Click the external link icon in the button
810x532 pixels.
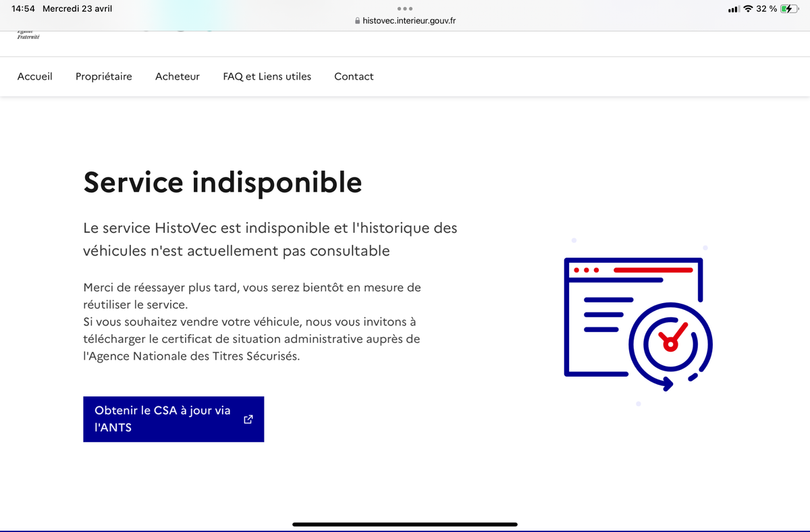tap(248, 419)
